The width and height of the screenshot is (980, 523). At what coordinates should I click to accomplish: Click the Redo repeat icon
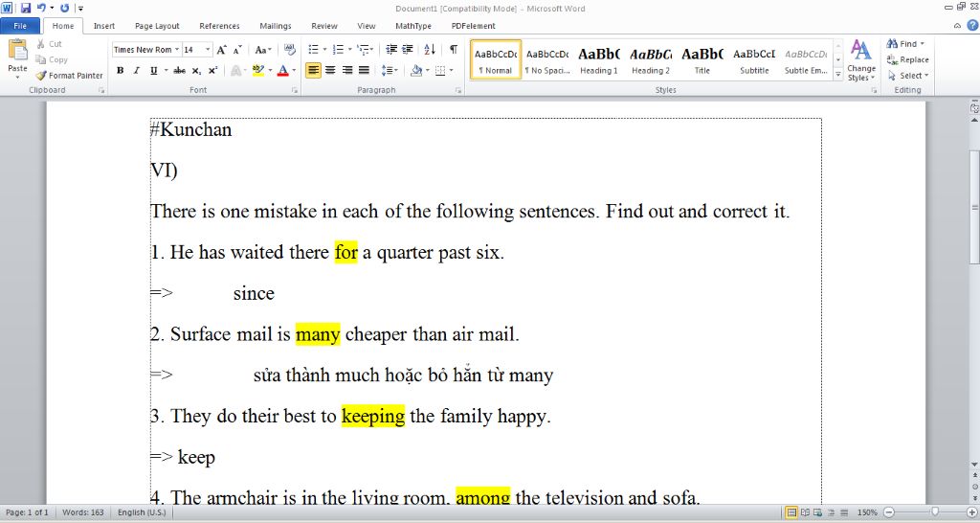(64, 8)
